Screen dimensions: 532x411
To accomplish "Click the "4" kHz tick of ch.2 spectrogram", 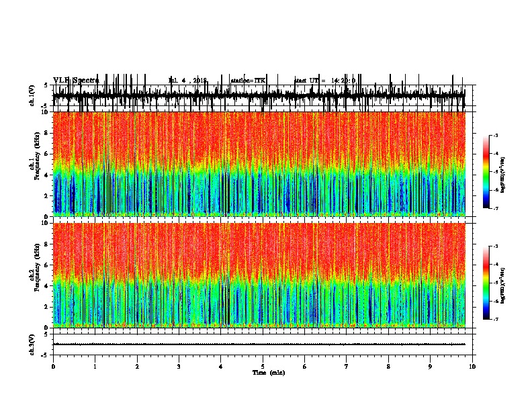I will (x=47, y=286).
